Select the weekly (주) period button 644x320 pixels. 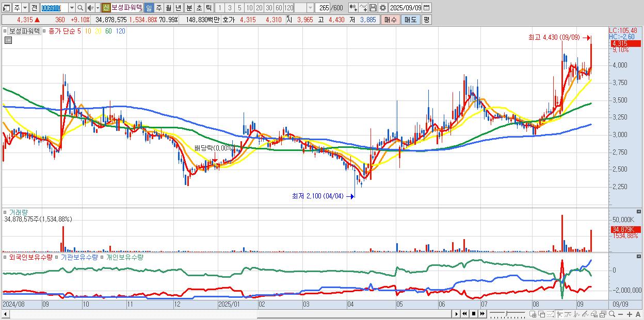[158, 8]
